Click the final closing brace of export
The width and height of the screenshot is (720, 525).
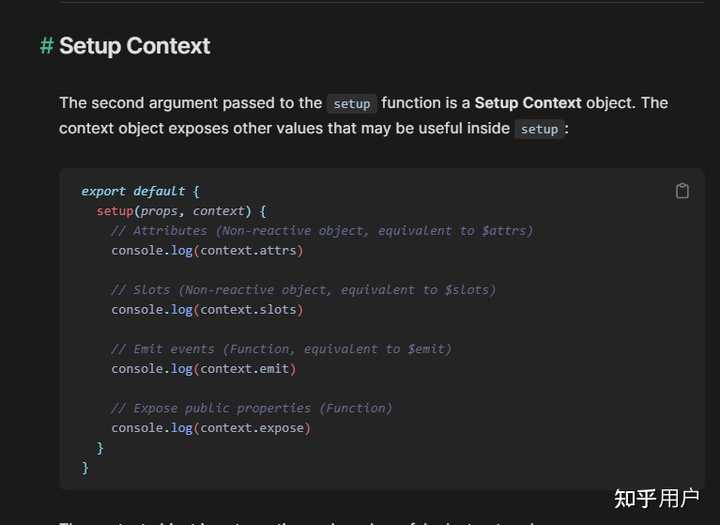[x=84, y=468]
